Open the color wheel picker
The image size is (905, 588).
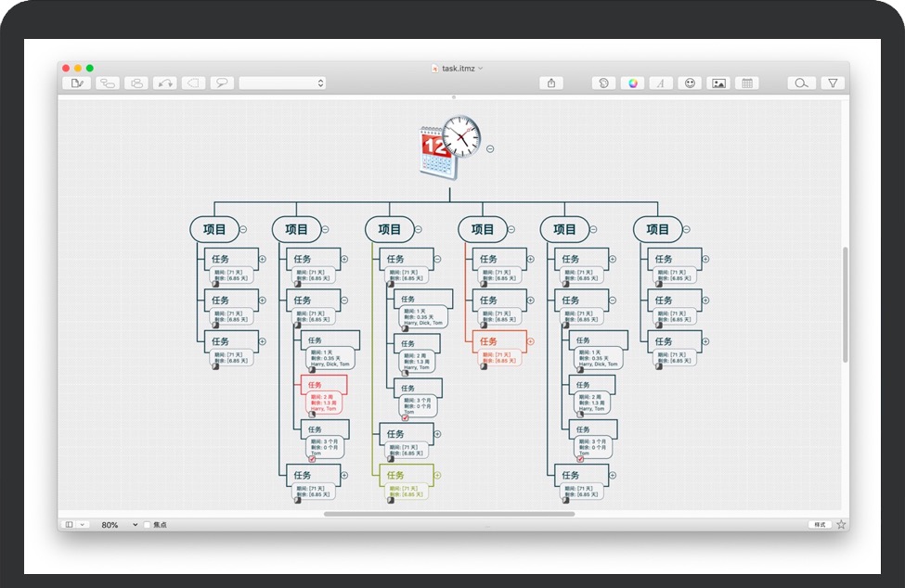(633, 83)
